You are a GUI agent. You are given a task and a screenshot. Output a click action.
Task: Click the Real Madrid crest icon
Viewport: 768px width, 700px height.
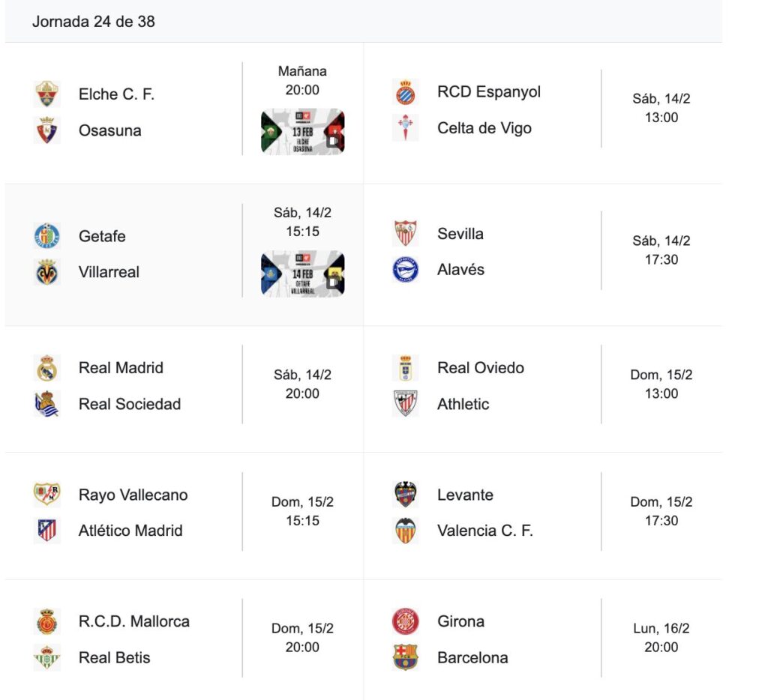tap(47, 368)
